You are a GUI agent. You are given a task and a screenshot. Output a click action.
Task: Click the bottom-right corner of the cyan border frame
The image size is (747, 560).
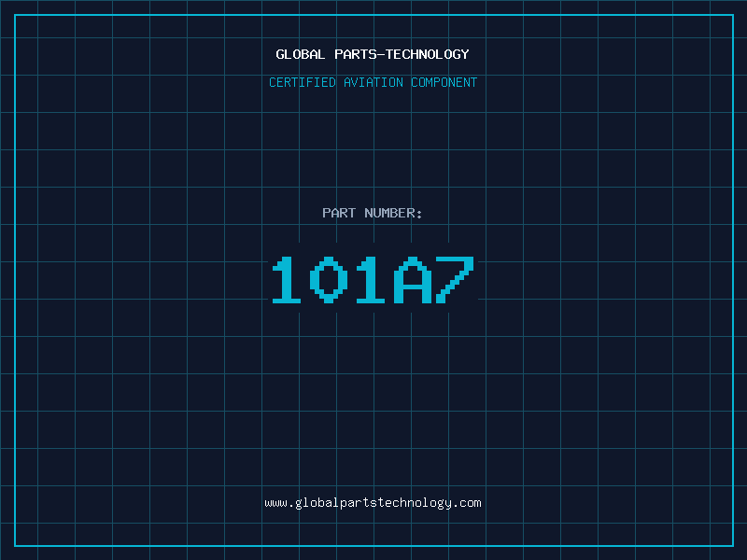pyautogui.click(x=732, y=545)
